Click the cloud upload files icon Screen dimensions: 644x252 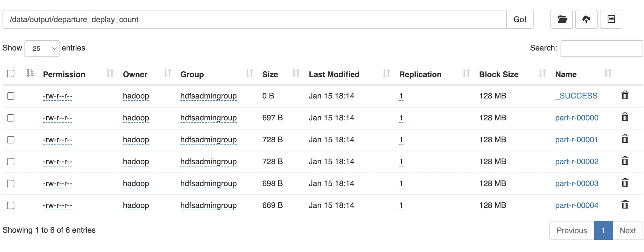[586, 19]
